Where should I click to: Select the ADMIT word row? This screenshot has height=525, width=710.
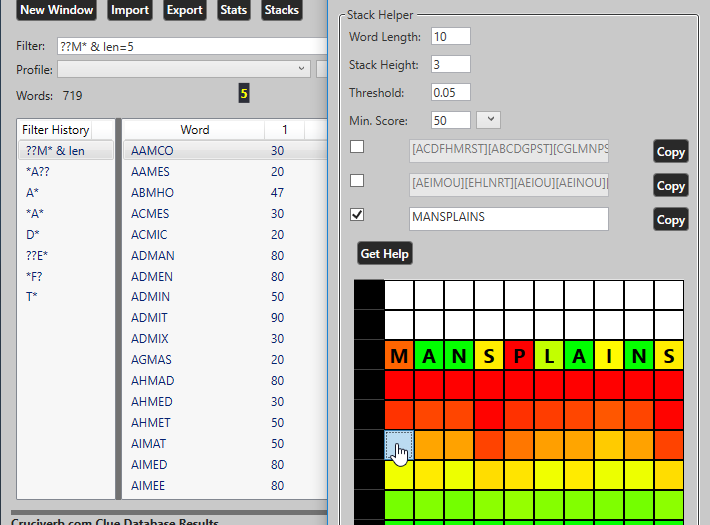[x=225, y=318]
